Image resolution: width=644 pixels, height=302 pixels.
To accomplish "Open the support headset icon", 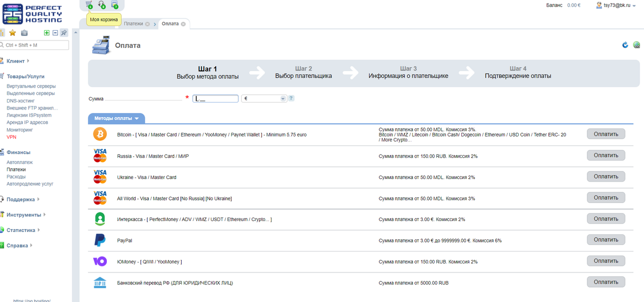I will coord(102,4).
